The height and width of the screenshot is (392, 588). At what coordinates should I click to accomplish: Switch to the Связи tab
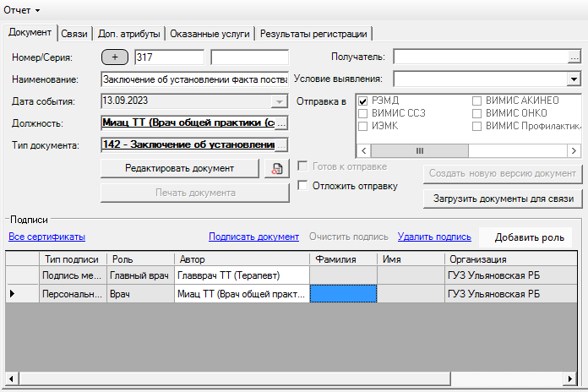[75, 34]
